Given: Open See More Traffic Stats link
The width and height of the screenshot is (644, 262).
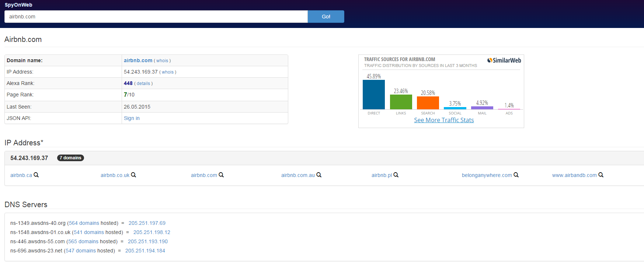Looking at the screenshot, I should point(444,120).
